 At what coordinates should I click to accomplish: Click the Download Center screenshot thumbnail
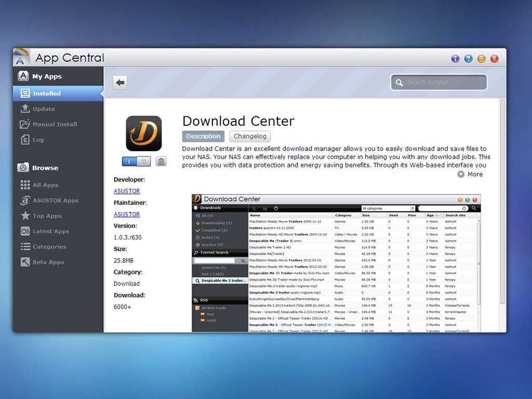tap(336, 263)
